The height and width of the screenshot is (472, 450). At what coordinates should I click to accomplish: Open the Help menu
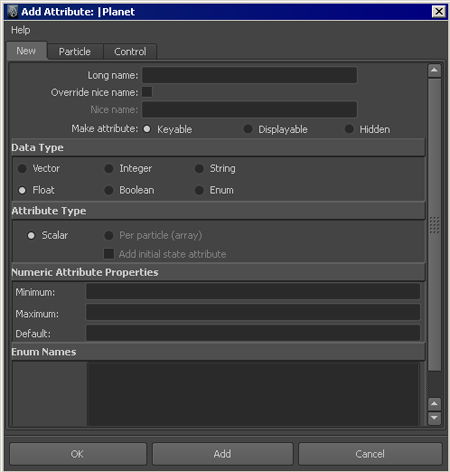[21, 30]
